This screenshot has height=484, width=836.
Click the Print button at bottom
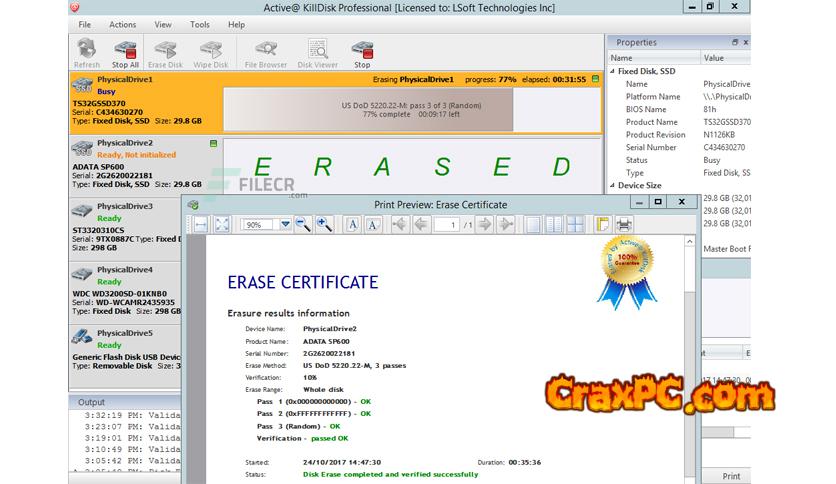coord(731,476)
